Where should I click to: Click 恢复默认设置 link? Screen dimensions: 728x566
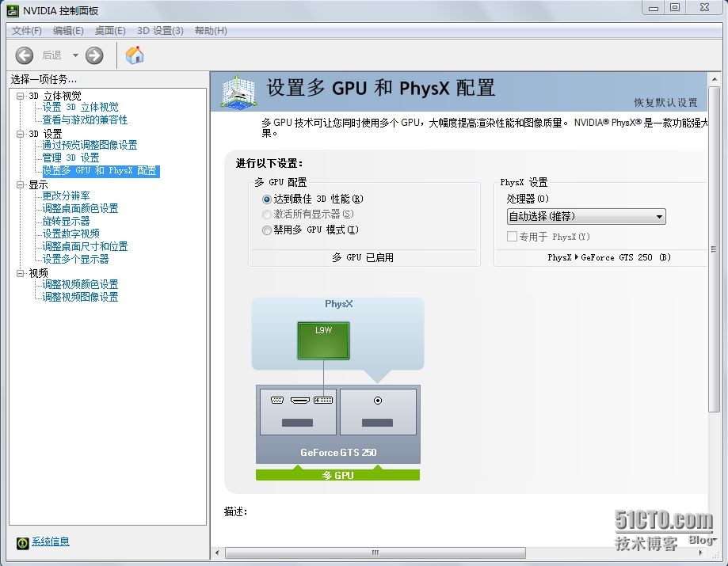coord(665,103)
